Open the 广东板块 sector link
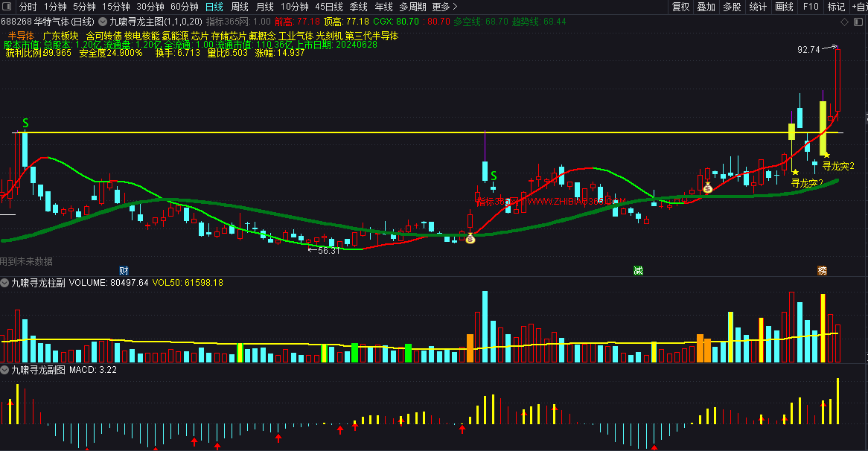The height and width of the screenshot is (451, 868). (61, 36)
